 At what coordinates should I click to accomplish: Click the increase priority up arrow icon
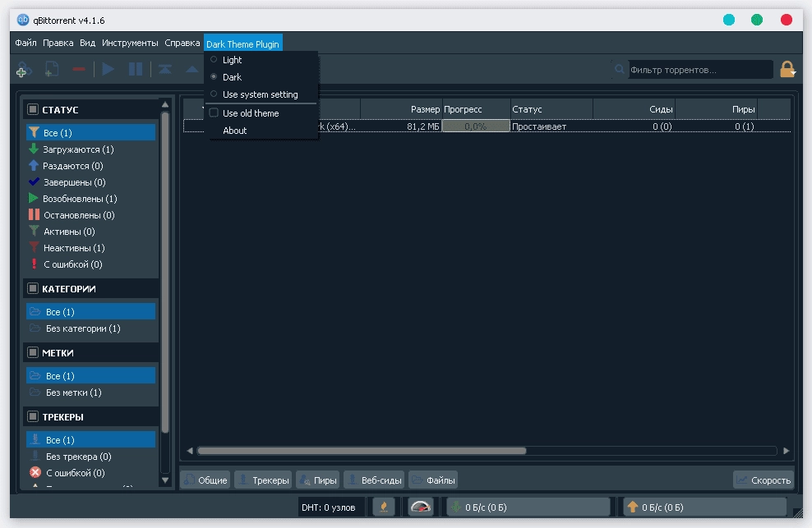[192, 69]
